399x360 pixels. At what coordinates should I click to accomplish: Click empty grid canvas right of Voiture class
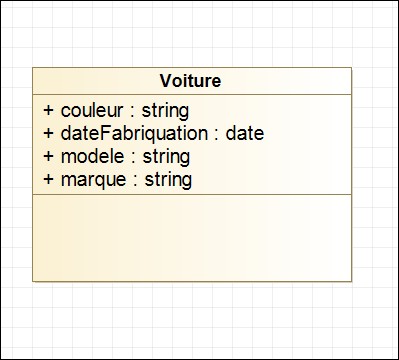coord(375,173)
